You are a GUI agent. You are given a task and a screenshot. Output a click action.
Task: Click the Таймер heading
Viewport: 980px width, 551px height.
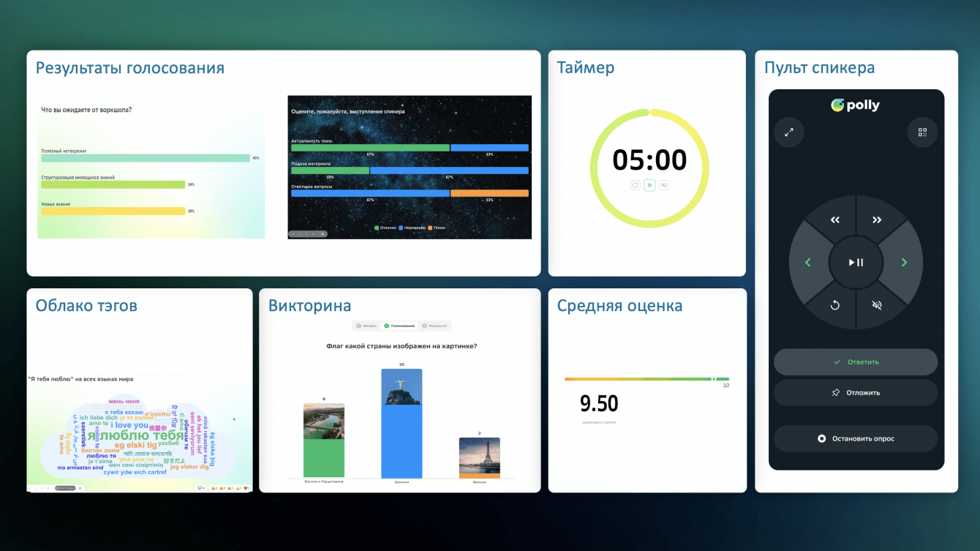tap(586, 68)
